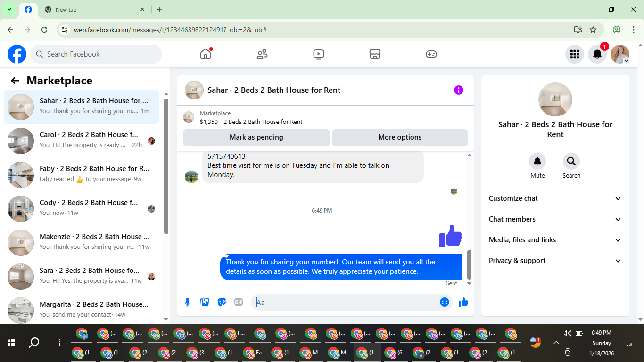Open Sahar conversation in the list
The height and width of the screenshot is (362, 644).
[x=82, y=107]
